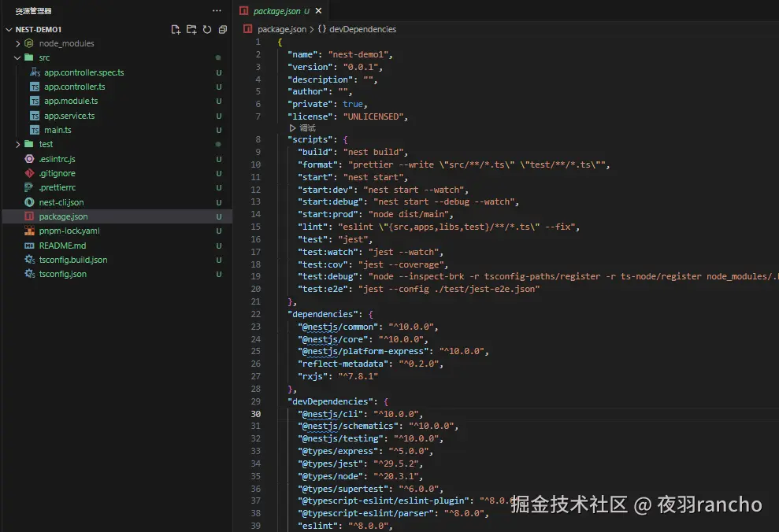This screenshot has width=779, height=532.
Task: Click the pnpm icon beside pnpm-lock.yaml
Action: point(29,231)
